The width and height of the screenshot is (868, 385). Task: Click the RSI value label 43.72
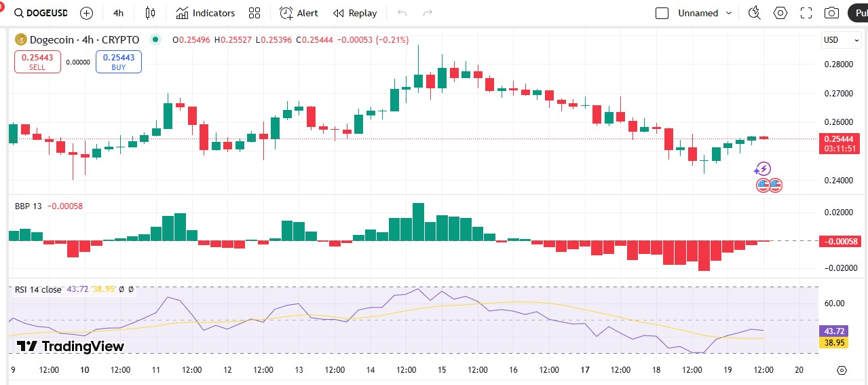click(833, 331)
